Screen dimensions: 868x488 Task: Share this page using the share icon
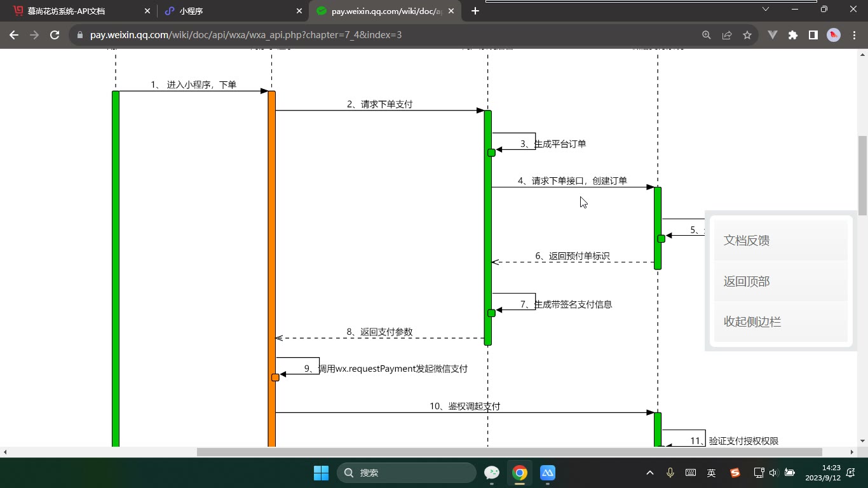(x=727, y=35)
